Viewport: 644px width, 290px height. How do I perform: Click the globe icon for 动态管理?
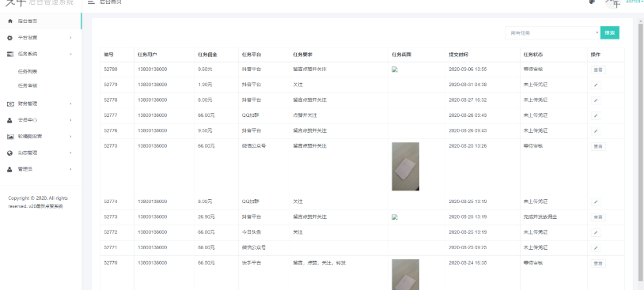9,153
